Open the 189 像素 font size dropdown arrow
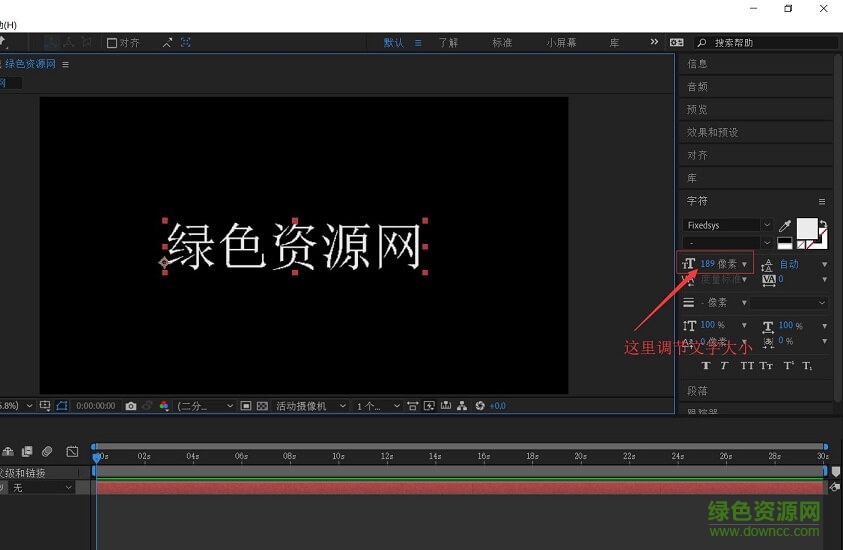This screenshot has width=843, height=550. click(x=745, y=264)
